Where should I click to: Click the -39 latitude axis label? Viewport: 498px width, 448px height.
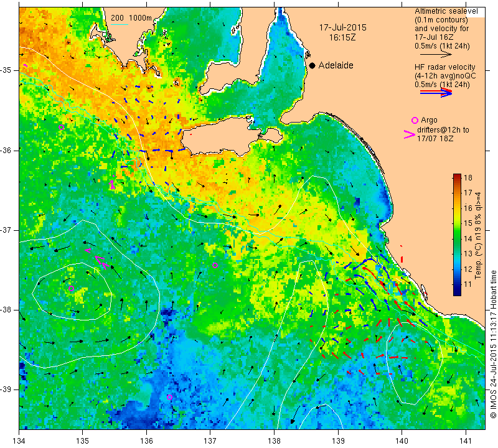tap(6, 390)
